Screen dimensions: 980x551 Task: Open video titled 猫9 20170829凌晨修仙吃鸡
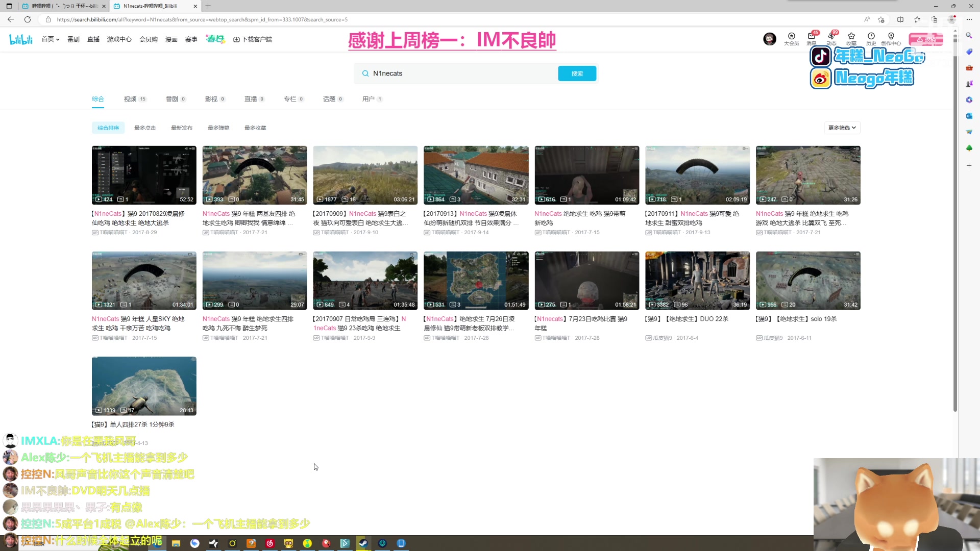(x=138, y=218)
